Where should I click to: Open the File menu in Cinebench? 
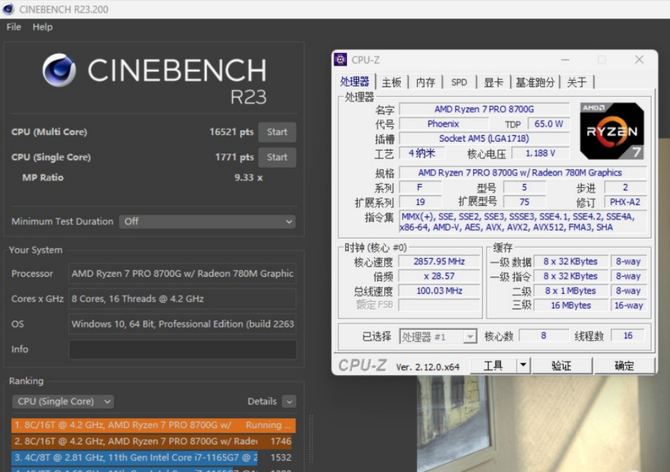tap(13, 27)
